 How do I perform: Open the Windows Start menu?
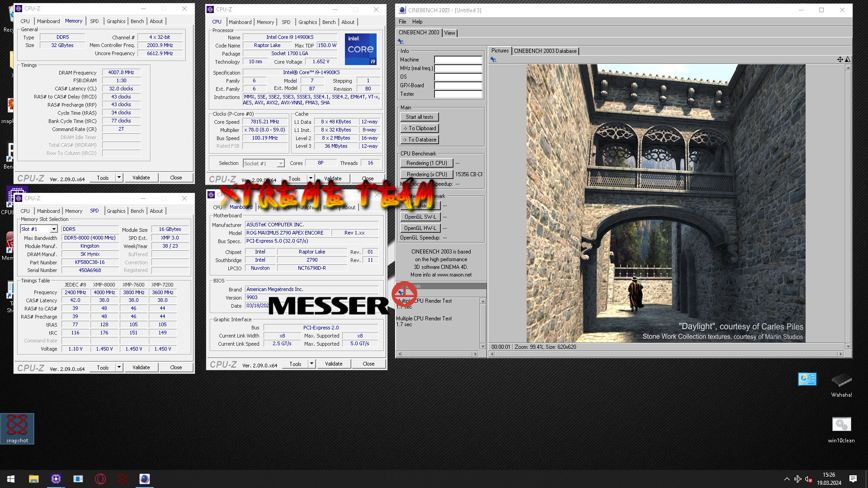11,479
